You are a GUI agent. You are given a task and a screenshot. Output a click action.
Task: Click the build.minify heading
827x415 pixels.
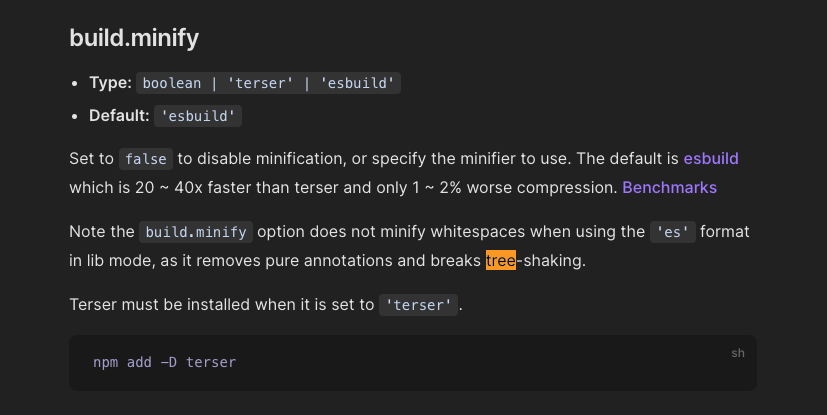click(x=134, y=38)
